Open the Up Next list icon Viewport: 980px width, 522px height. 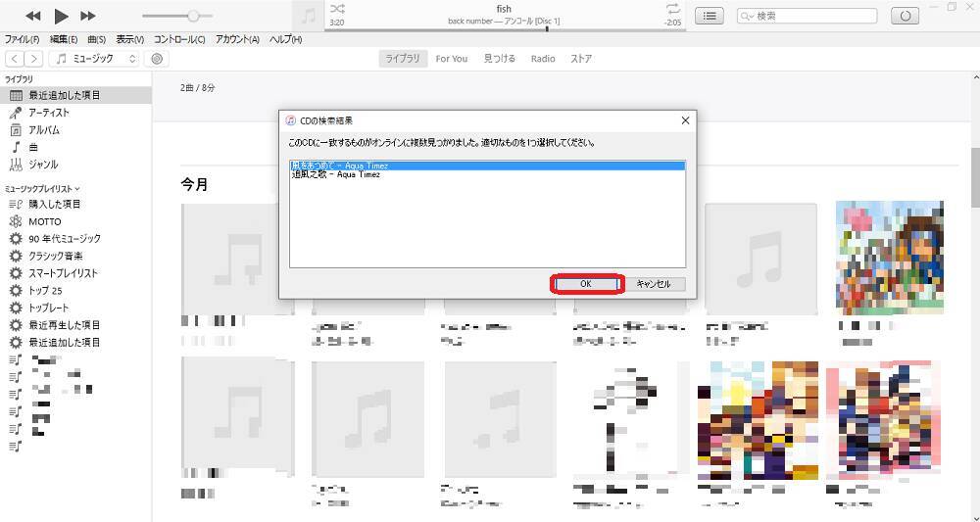[710, 16]
